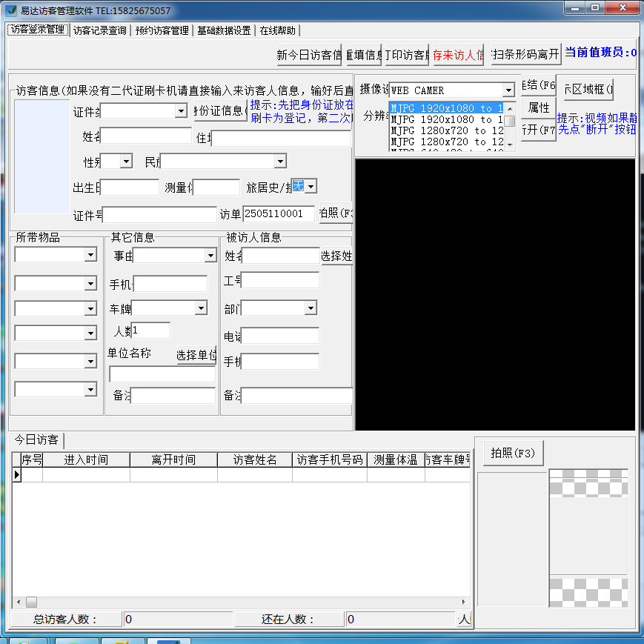Viewport: 644px width, 644px height.
Task: Click the visited person 电话 field
Action: (280, 336)
